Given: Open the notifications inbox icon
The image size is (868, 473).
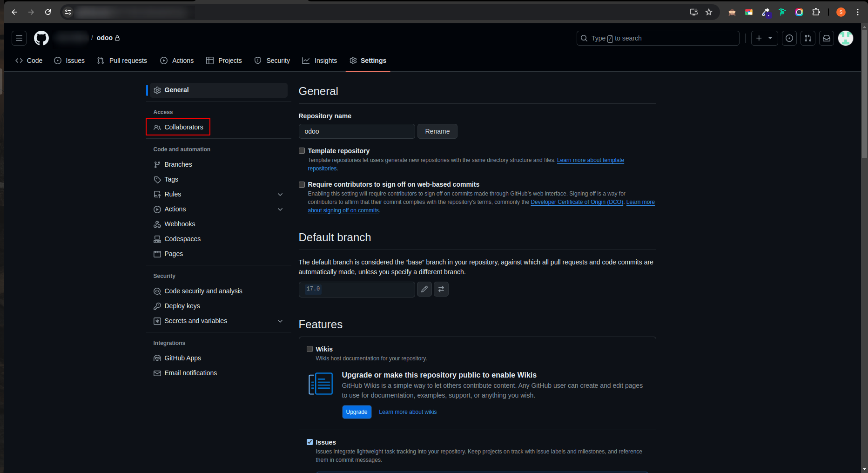Looking at the screenshot, I should click(x=827, y=38).
